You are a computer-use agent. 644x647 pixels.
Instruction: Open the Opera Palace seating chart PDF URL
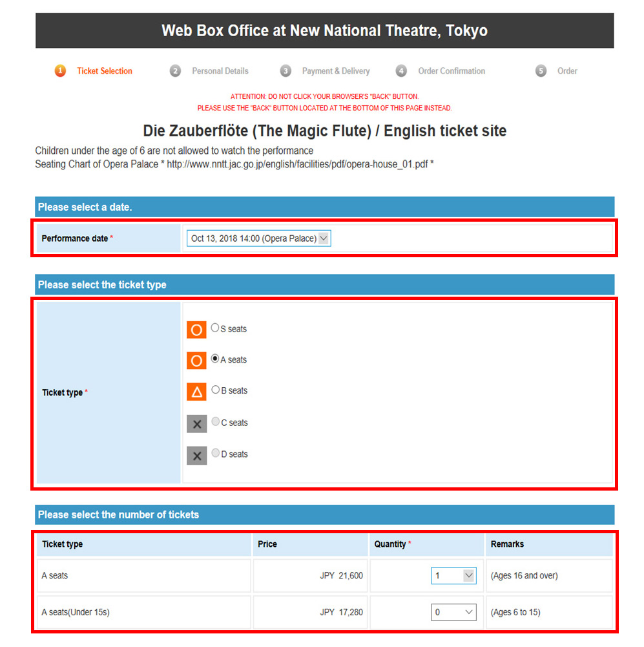(297, 164)
